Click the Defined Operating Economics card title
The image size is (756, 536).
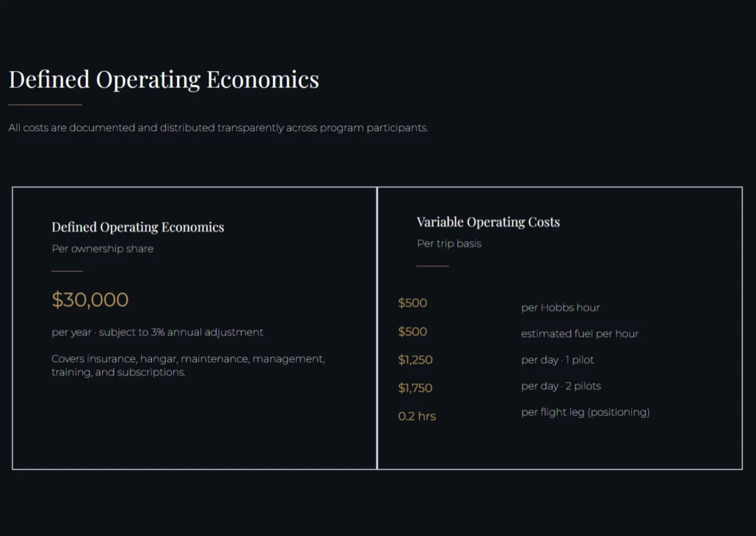138,227
